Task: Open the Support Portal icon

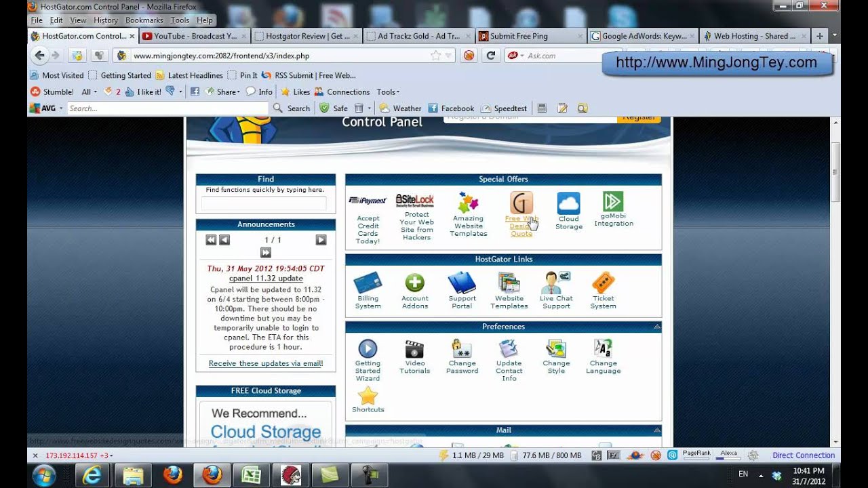Action: pos(462,282)
